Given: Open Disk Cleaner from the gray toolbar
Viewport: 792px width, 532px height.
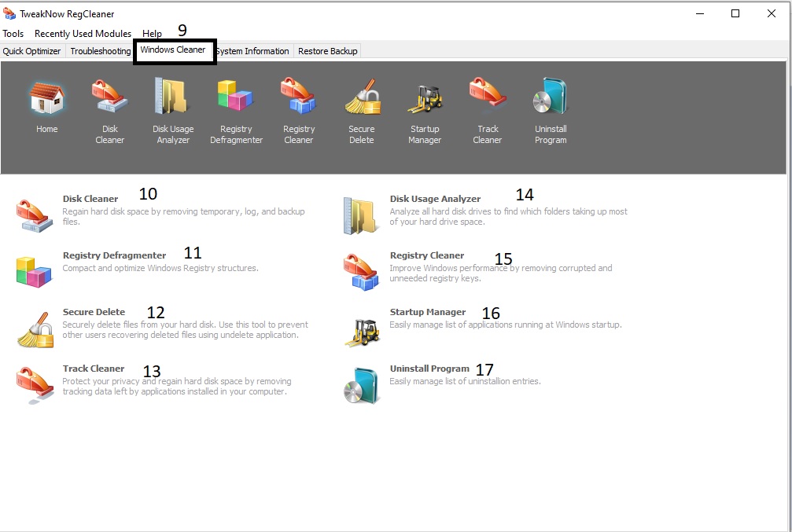Looking at the screenshot, I should click(109, 96).
